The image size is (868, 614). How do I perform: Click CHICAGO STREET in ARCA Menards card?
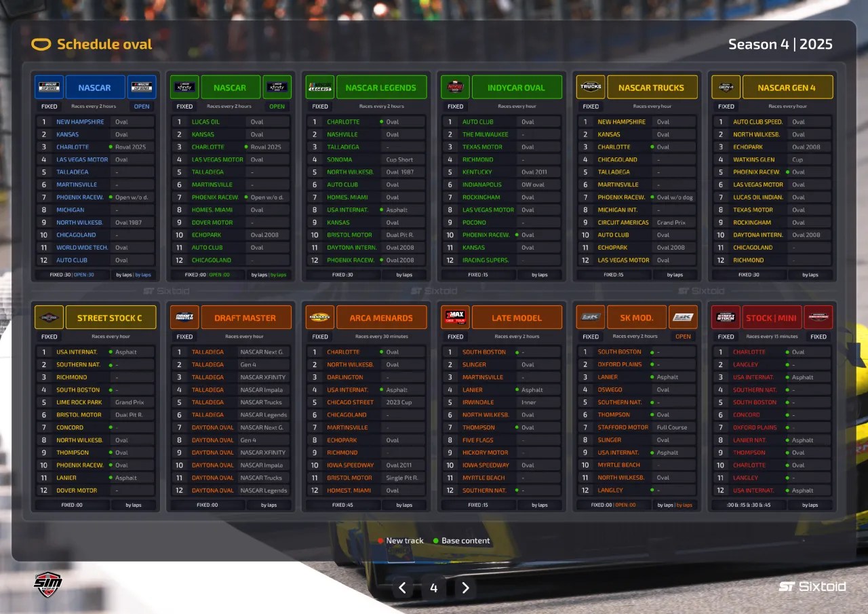tap(350, 402)
